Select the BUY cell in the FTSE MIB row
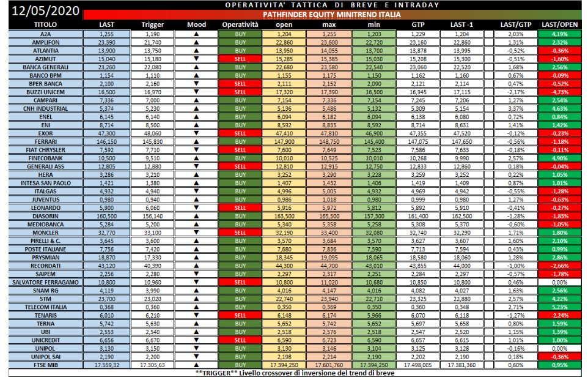588x380 pixels. click(x=240, y=365)
